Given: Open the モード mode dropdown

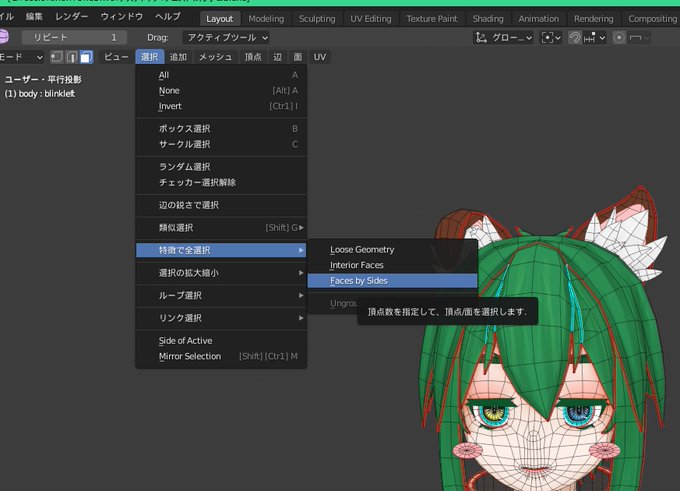Looking at the screenshot, I should (21, 57).
